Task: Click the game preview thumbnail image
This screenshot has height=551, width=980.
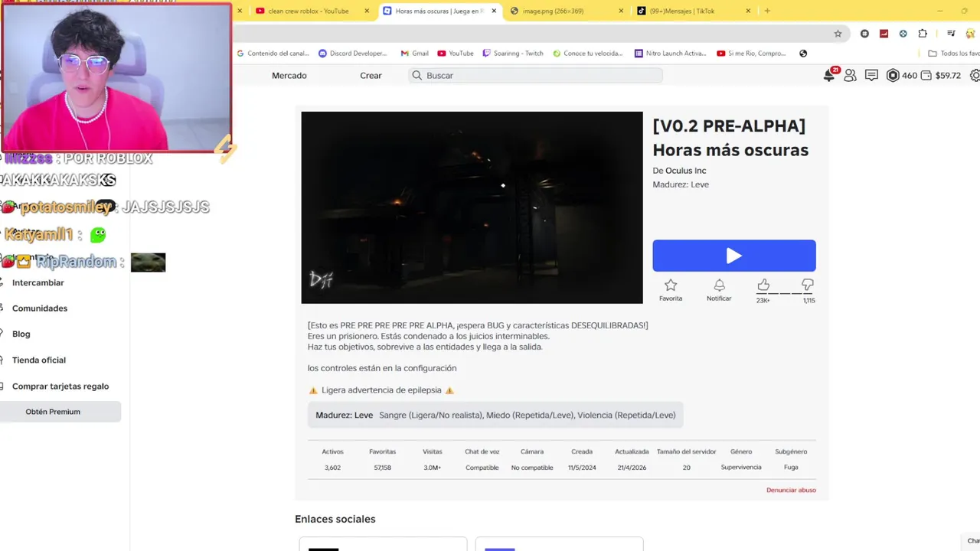Action: point(472,207)
